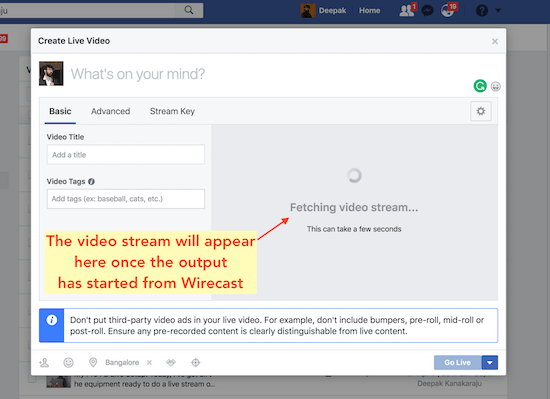Remove the Bangalore location with X
550x399 pixels.
coord(149,363)
